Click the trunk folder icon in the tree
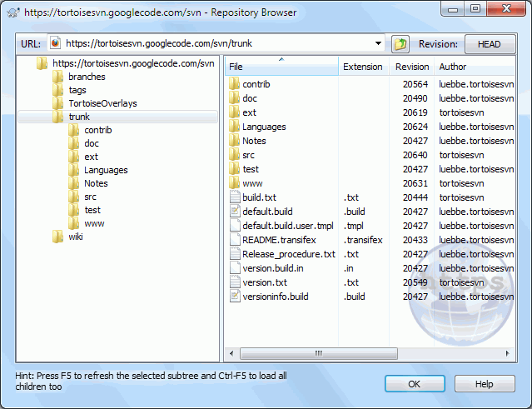Image resolution: width=532 pixels, height=409 pixels. coord(58,117)
